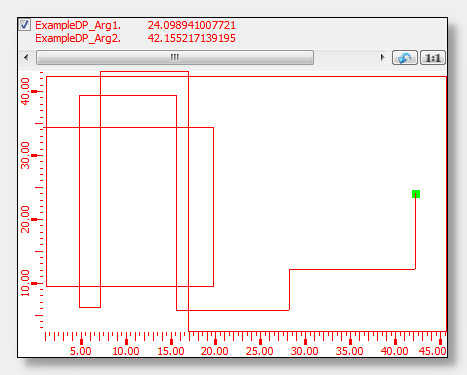This screenshot has width=467, height=375.
Task: Click the scrollbar right arrow
Action: point(382,58)
